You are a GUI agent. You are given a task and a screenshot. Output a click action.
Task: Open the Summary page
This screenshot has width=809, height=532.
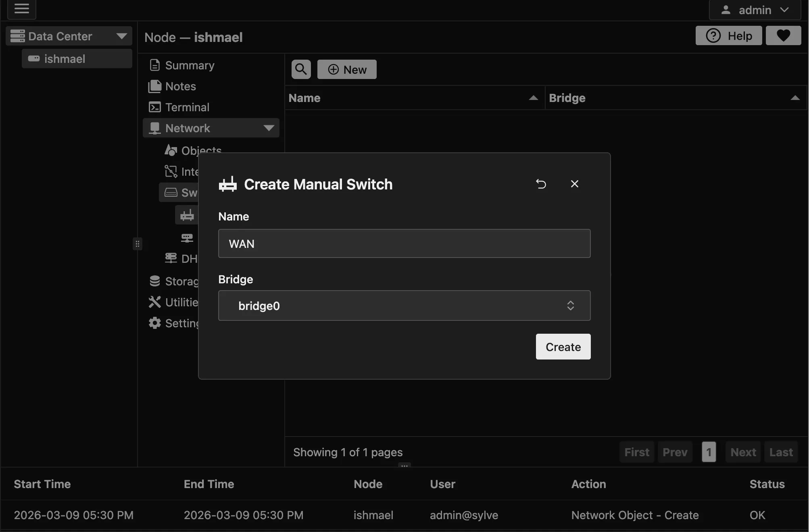coord(190,65)
